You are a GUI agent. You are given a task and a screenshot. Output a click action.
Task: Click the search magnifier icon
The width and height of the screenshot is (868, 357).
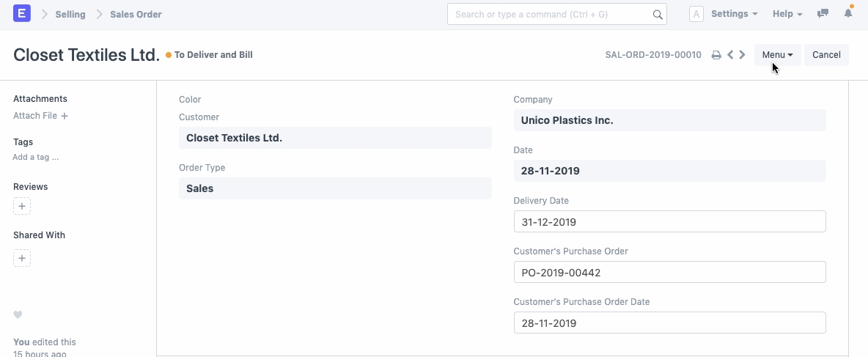click(x=658, y=14)
